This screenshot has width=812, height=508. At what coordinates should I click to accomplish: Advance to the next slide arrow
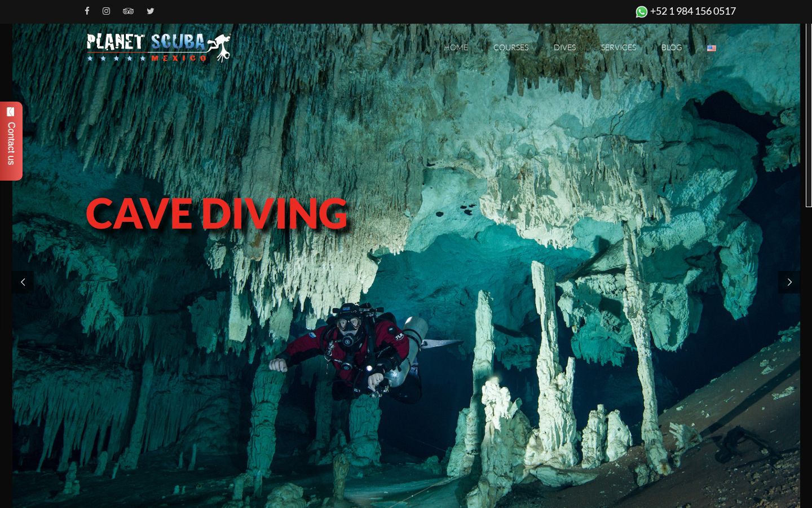tap(789, 282)
